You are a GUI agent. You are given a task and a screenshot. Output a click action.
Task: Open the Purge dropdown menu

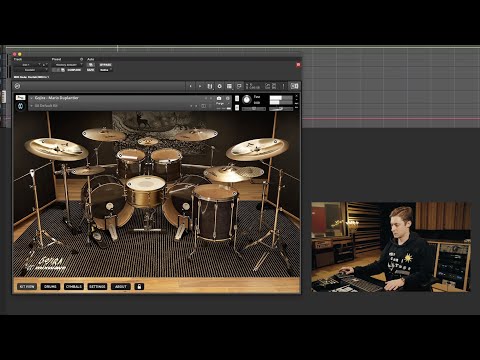click(x=223, y=104)
